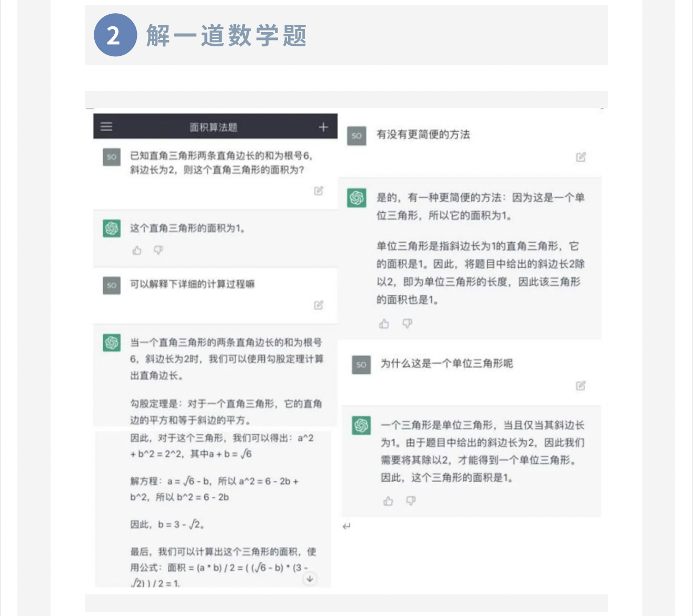The height and width of the screenshot is (616, 693).
Task: Click the return arrow below the last reply
Action: pyautogui.click(x=347, y=526)
